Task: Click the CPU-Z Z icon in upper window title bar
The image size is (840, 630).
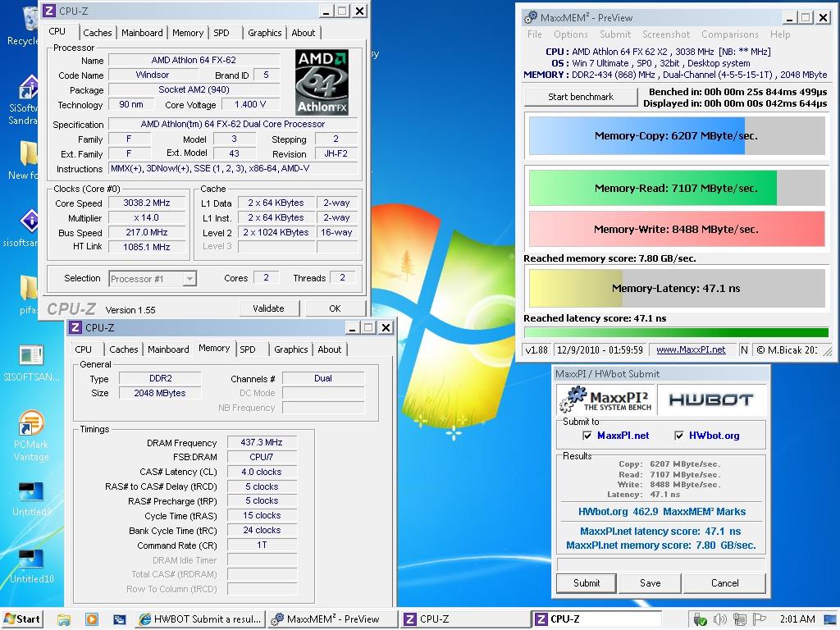Action: [48, 11]
